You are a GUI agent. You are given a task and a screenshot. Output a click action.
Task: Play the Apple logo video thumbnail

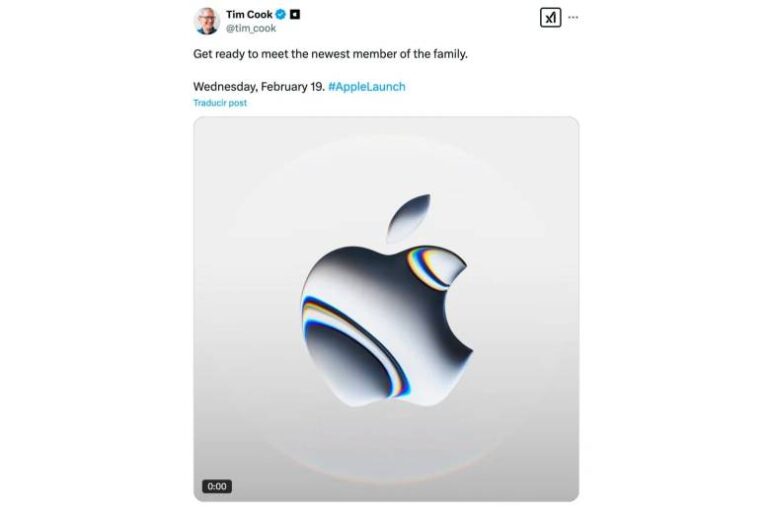point(386,309)
